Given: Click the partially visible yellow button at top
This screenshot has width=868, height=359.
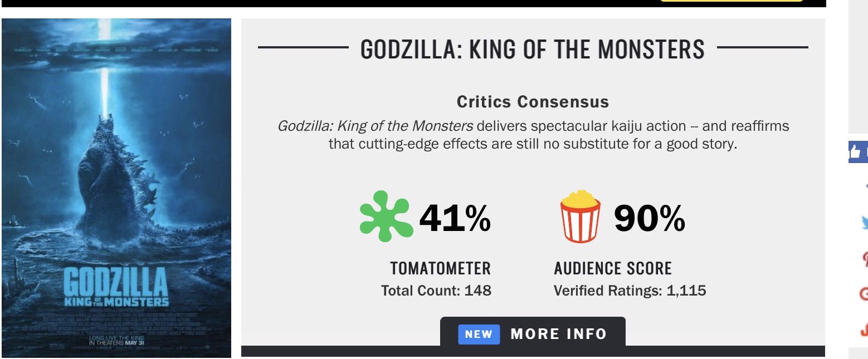Looking at the screenshot, I should (731, 1).
